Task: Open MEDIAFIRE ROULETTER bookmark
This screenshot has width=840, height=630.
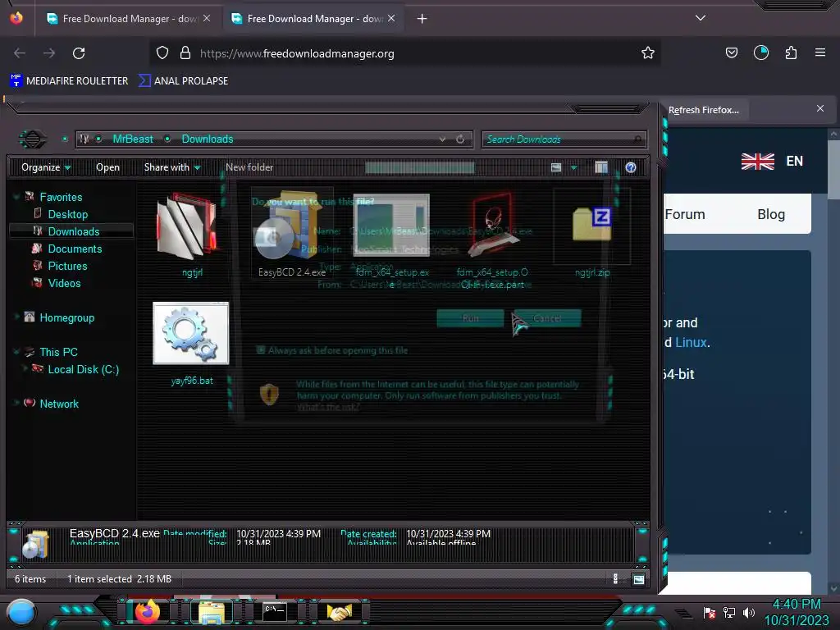Action: coord(69,81)
